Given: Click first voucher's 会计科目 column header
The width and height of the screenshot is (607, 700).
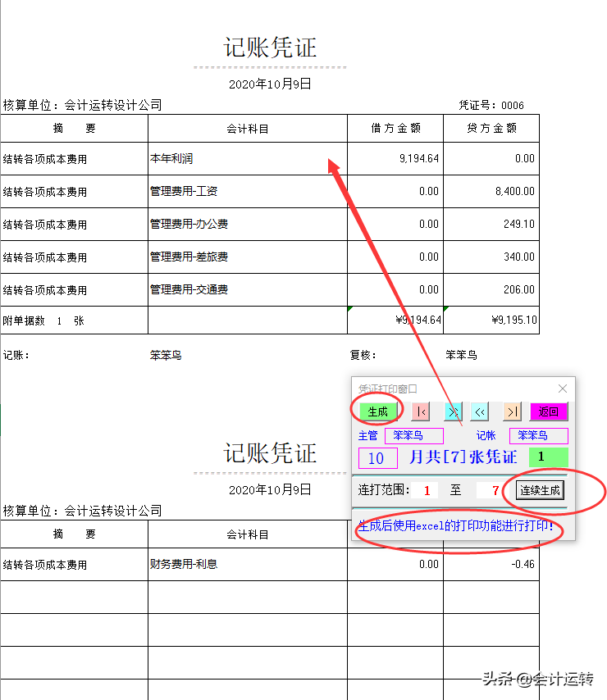Looking at the screenshot, I should (x=248, y=129).
